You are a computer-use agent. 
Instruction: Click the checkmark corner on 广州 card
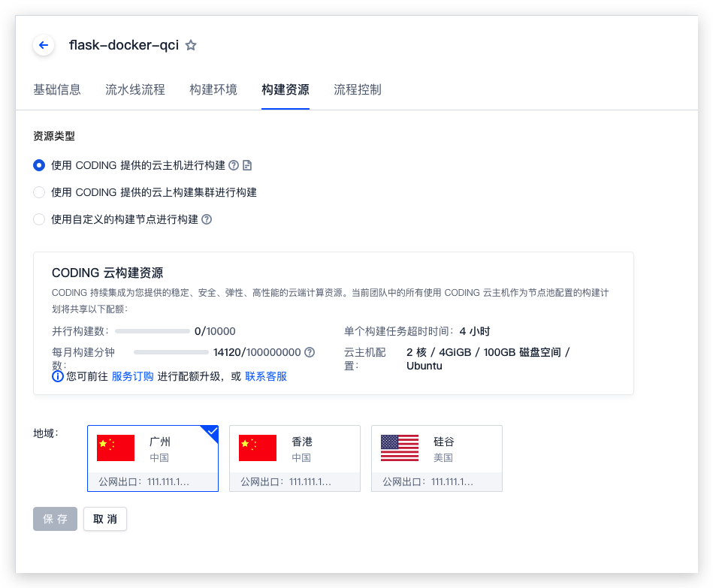click(x=212, y=432)
